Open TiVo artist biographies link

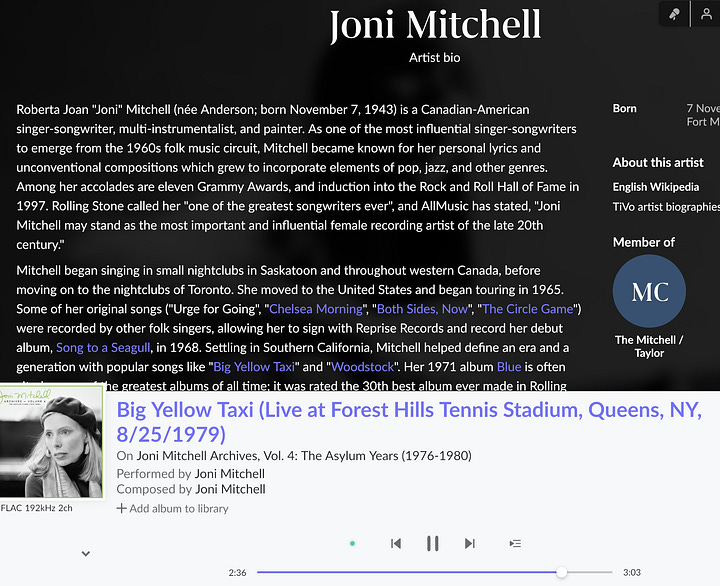(666, 207)
